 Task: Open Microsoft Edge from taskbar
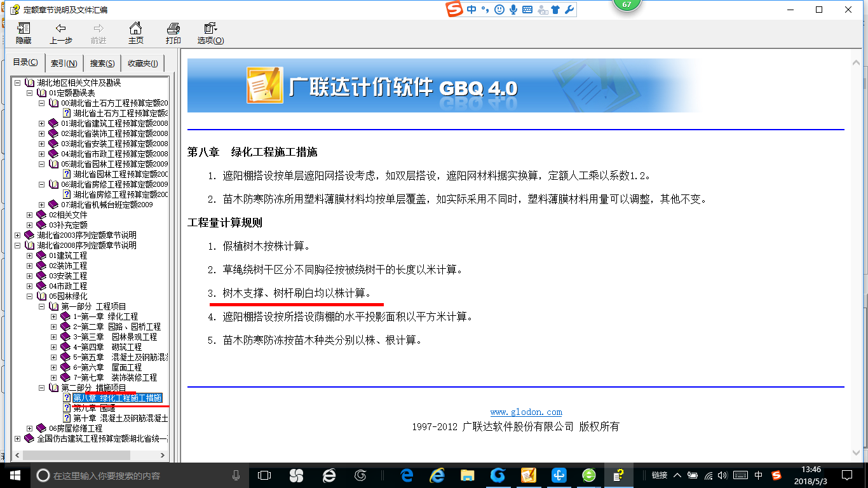407,475
